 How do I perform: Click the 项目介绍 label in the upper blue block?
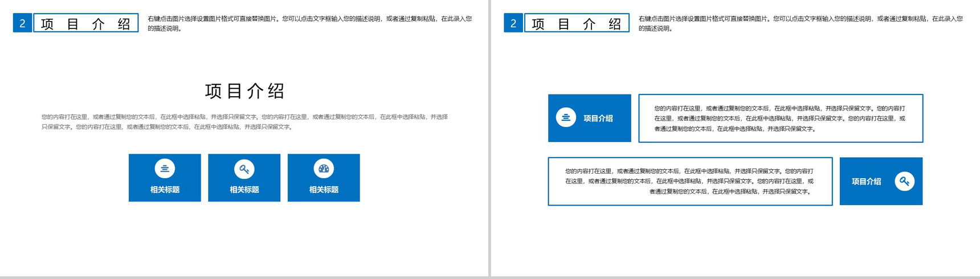click(598, 118)
